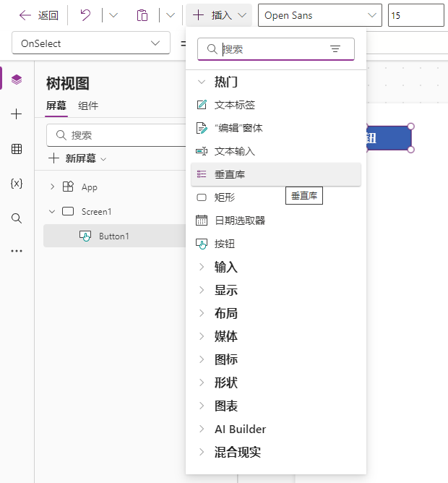Viewport: 448px width, 483px height.
Task: Switch to the 屏幕 tab
Action: pyautogui.click(x=56, y=106)
